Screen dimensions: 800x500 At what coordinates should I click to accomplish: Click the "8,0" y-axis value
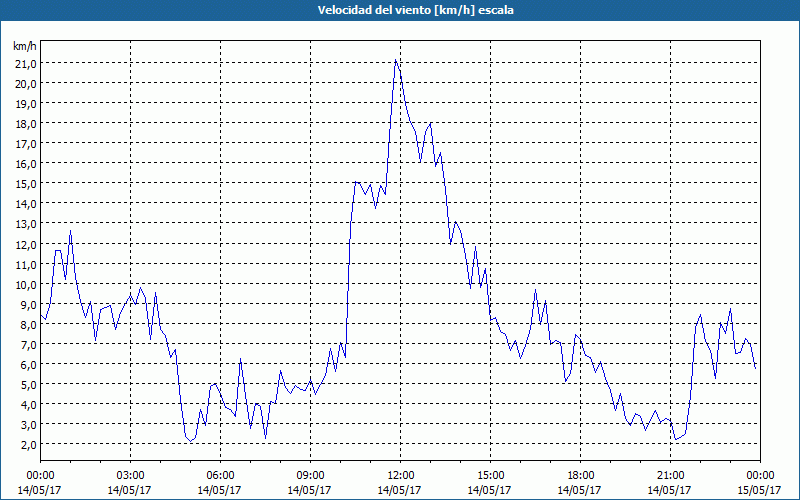(29, 324)
